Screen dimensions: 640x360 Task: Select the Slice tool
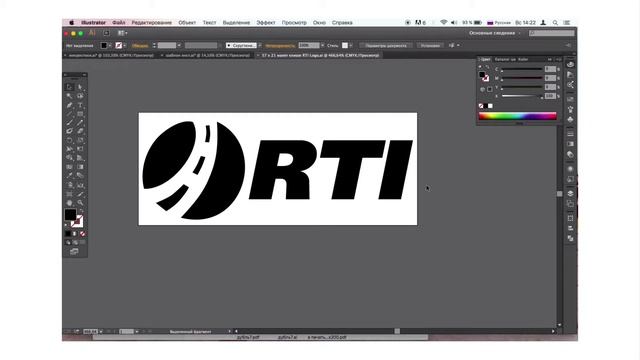click(x=80, y=194)
